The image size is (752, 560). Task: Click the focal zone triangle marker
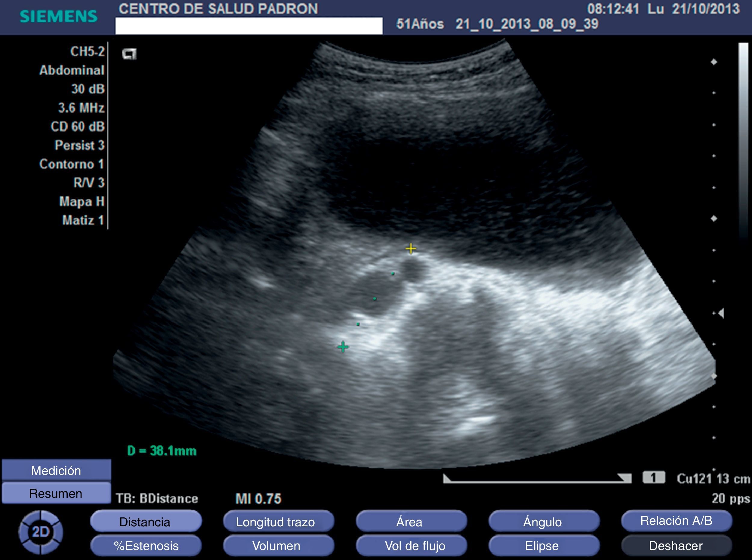[722, 313]
